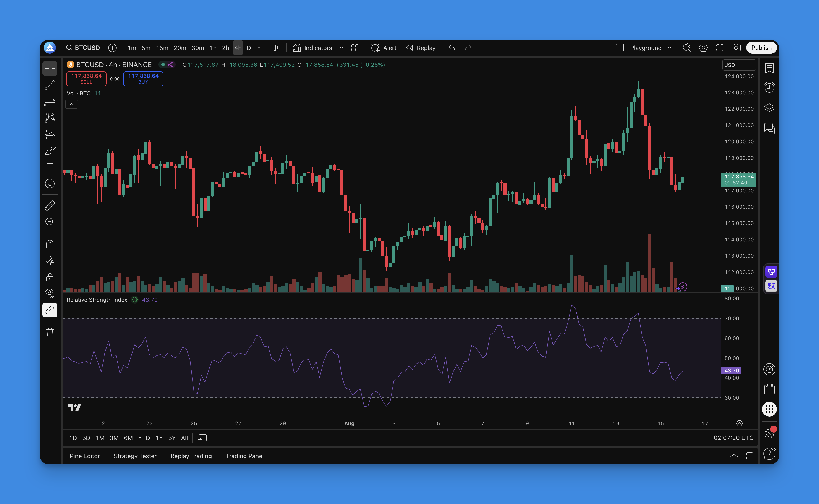Undo the last chart action

click(452, 48)
